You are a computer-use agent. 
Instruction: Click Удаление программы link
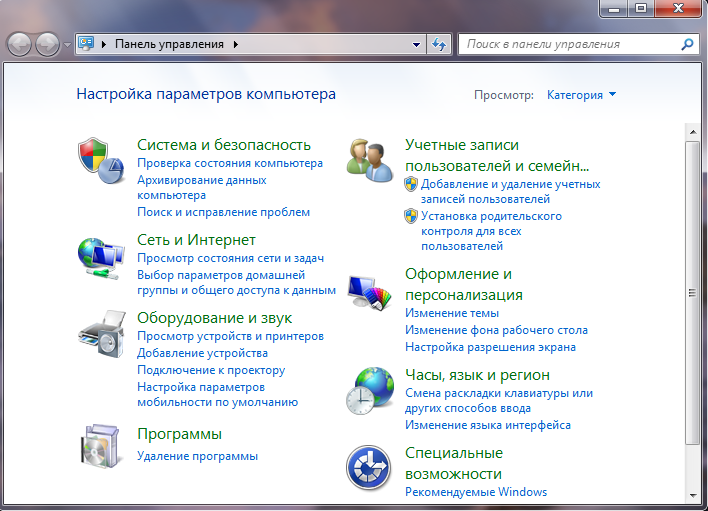coord(197,456)
